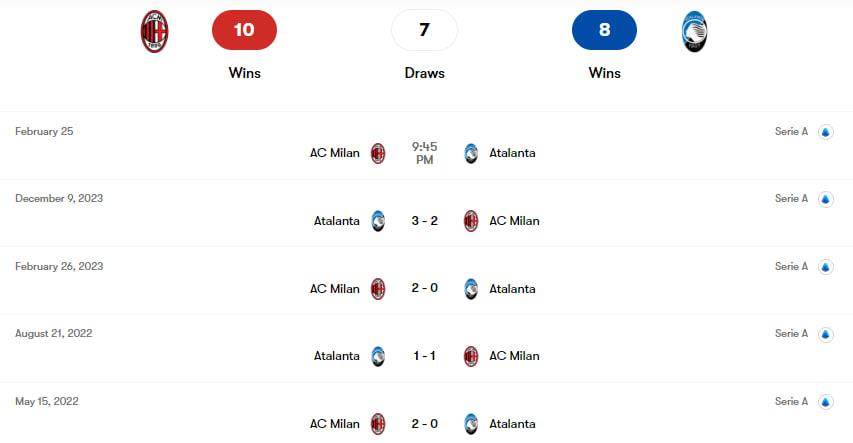Select the red 10 wins badge
Viewport: 853px width, 443px height.
tap(244, 30)
